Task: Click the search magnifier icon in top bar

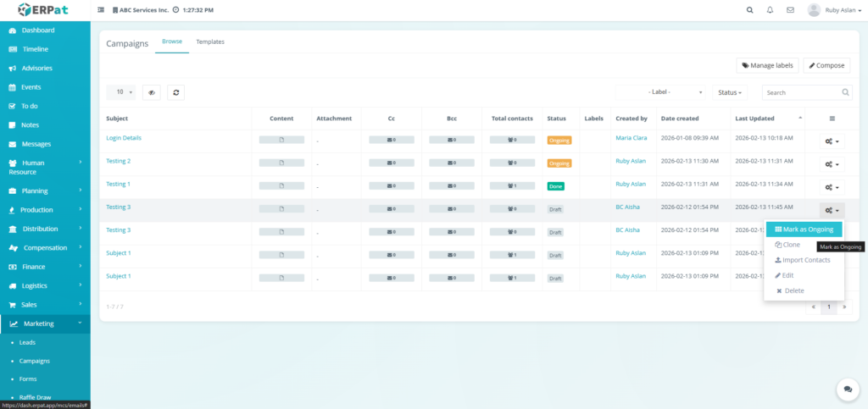Action: pyautogui.click(x=749, y=10)
